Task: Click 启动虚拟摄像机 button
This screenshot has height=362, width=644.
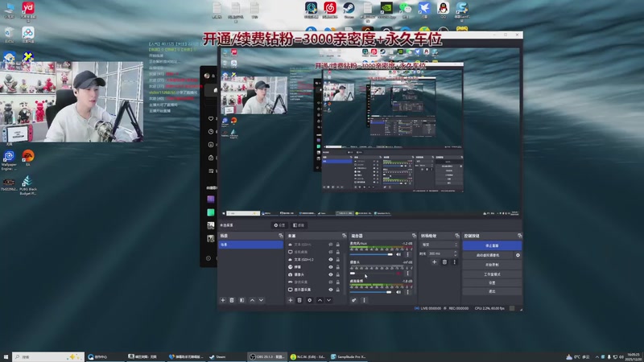Action: pos(488,255)
